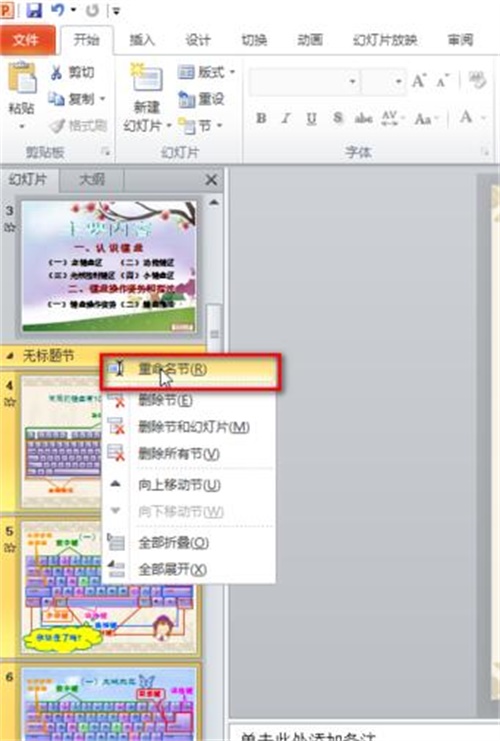Open the Undo history dropdown arrow

[x=74, y=10]
